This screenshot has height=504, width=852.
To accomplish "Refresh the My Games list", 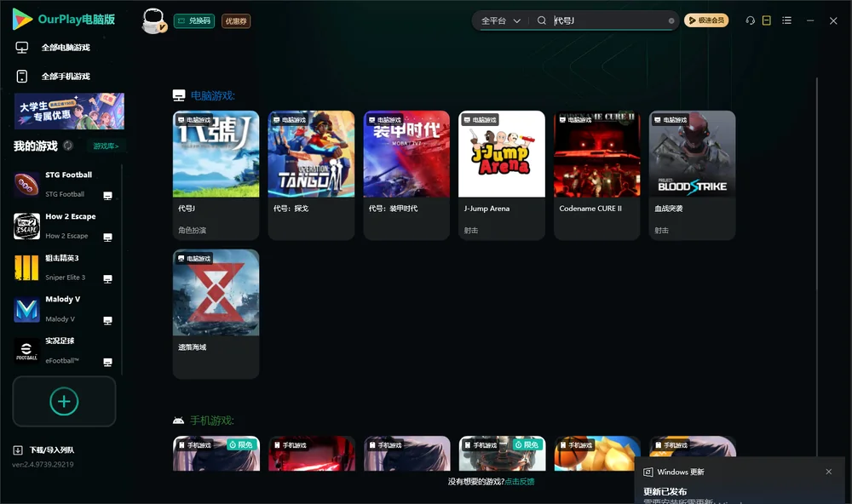I will (x=68, y=146).
